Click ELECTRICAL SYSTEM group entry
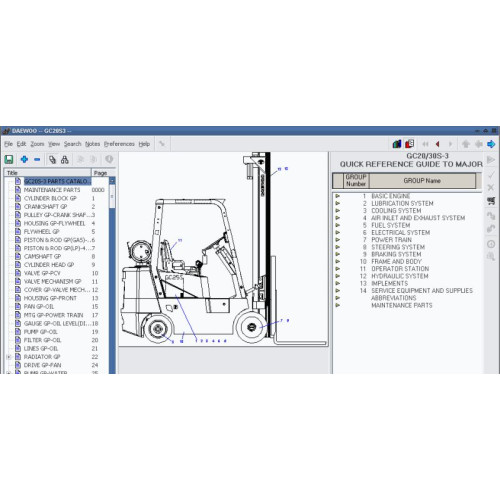The height and width of the screenshot is (500, 500). [401, 232]
